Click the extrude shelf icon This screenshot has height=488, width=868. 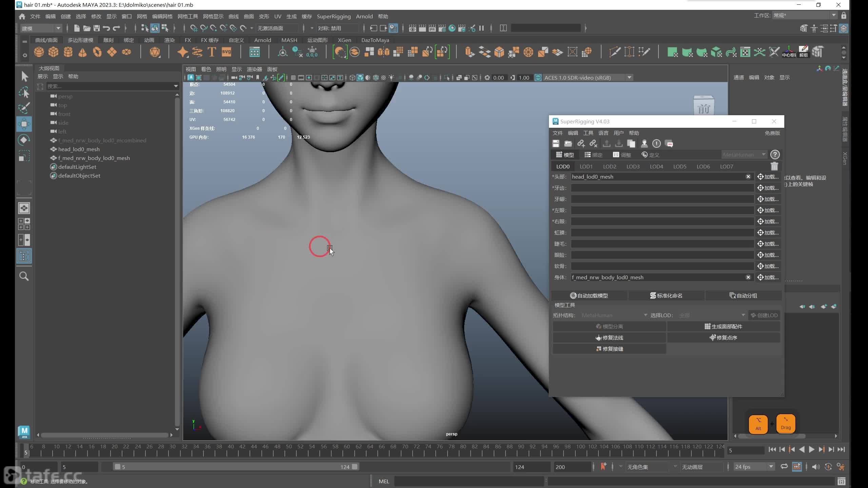tap(470, 52)
